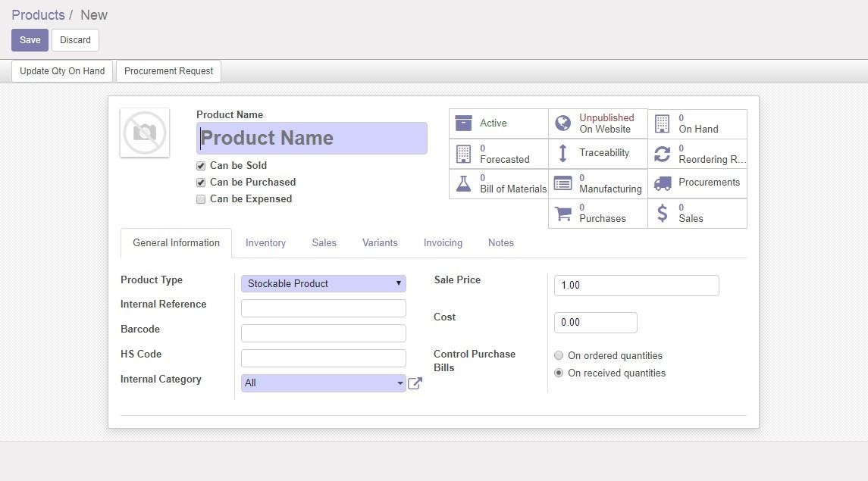Navigate back via the Products breadcrumb

(37, 14)
